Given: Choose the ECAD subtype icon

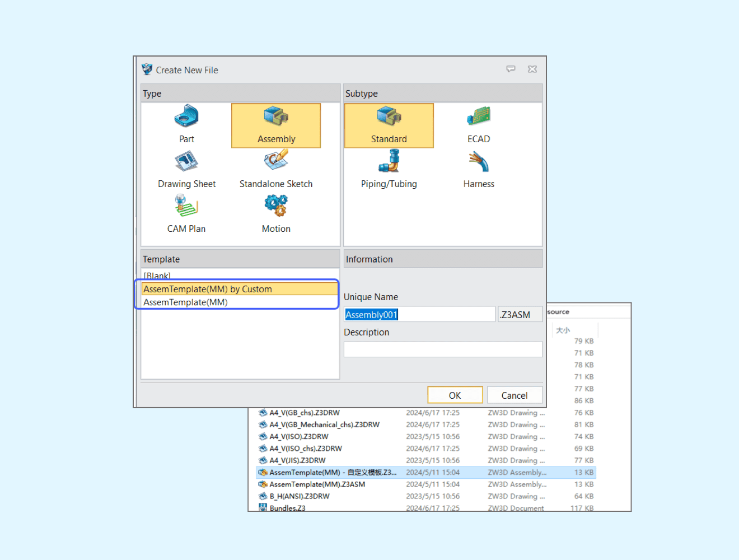Looking at the screenshot, I should tap(479, 117).
